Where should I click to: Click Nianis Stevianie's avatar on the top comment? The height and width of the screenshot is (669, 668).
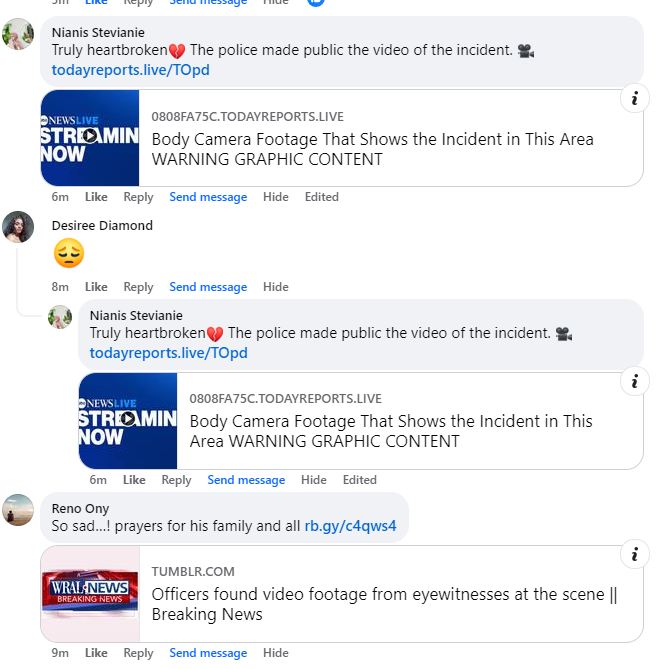(x=18, y=34)
